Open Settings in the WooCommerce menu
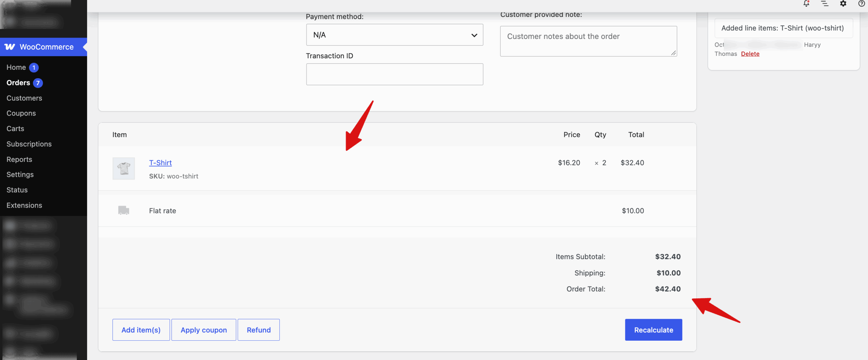The image size is (868, 360). 20,174
